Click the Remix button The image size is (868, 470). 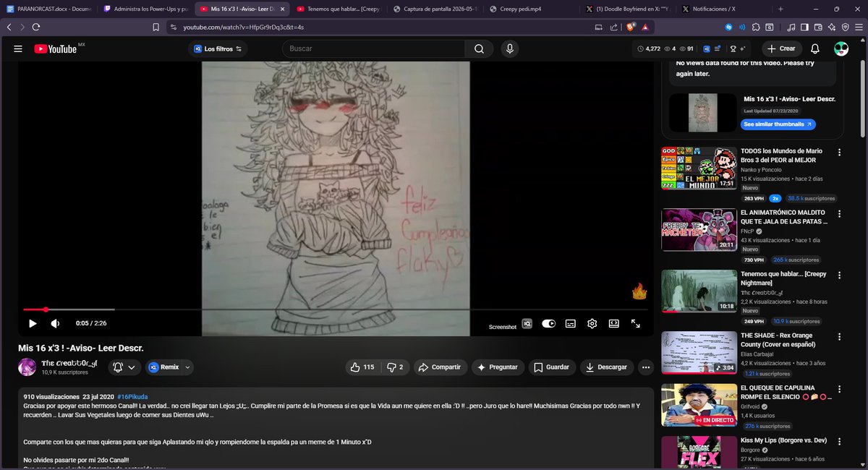[163, 367]
